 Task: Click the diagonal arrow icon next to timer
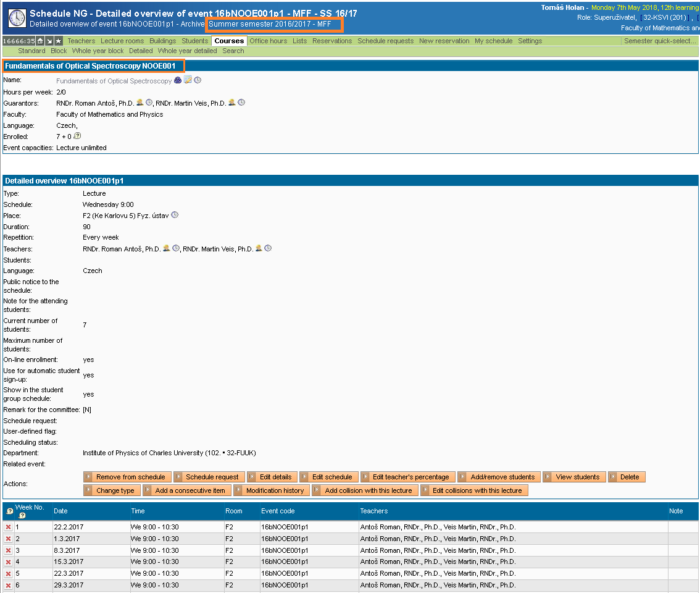[49, 41]
